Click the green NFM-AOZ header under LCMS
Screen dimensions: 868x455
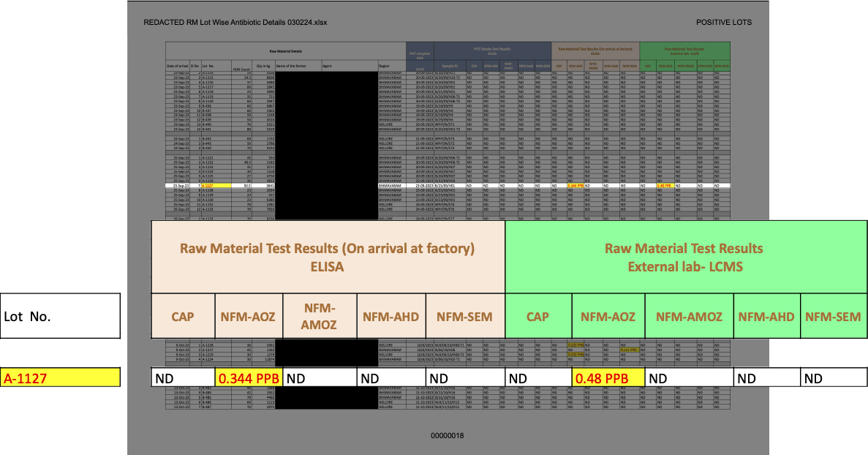608,317
